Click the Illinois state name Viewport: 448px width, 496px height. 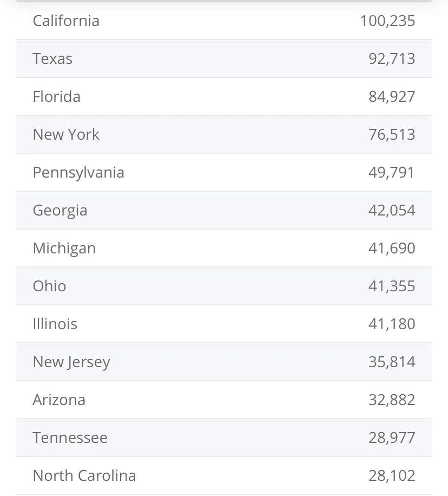click(55, 324)
